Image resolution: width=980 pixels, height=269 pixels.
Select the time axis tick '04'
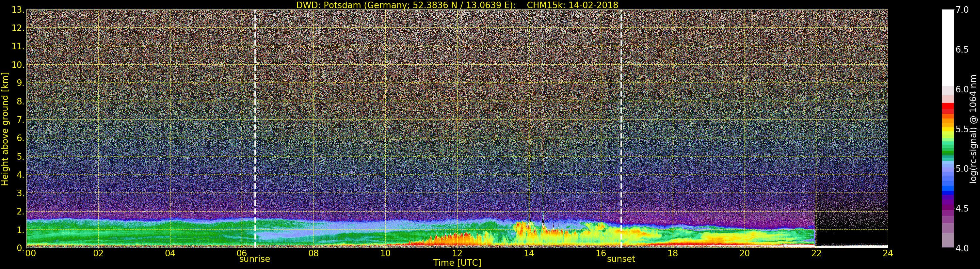(x=170, y=253)
